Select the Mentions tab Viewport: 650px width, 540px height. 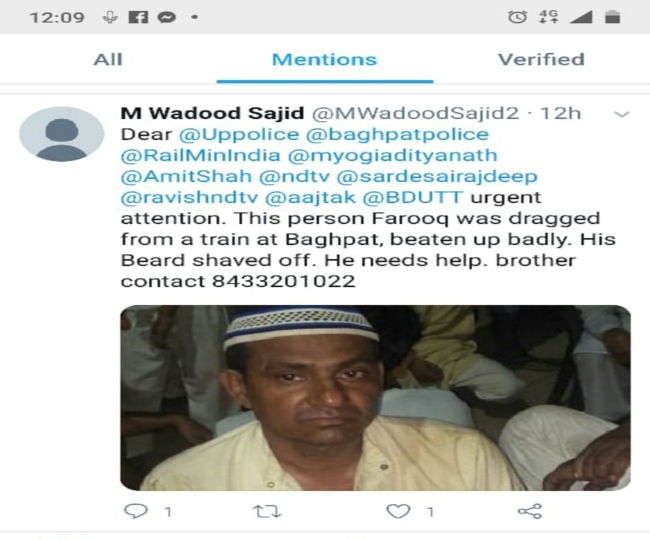(325, 60)
